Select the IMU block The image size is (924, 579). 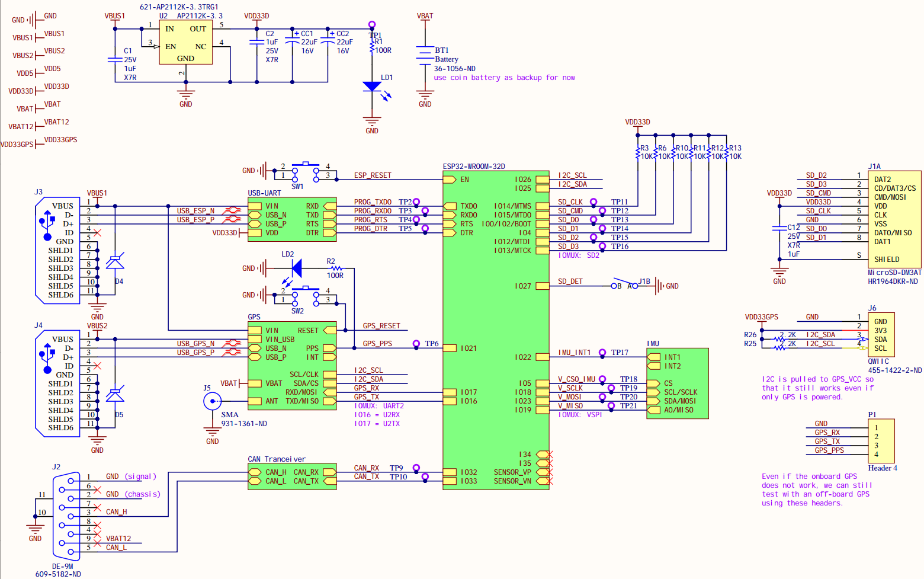678,383
